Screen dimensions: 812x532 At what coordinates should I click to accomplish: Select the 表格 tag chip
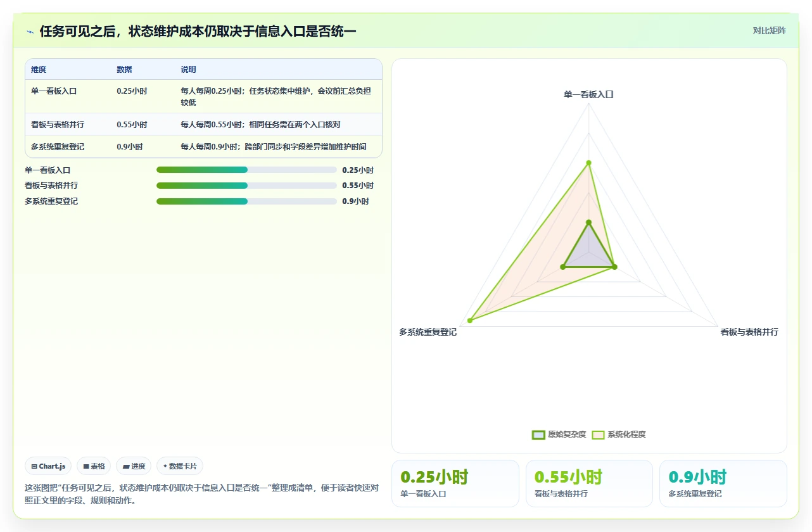94,466
